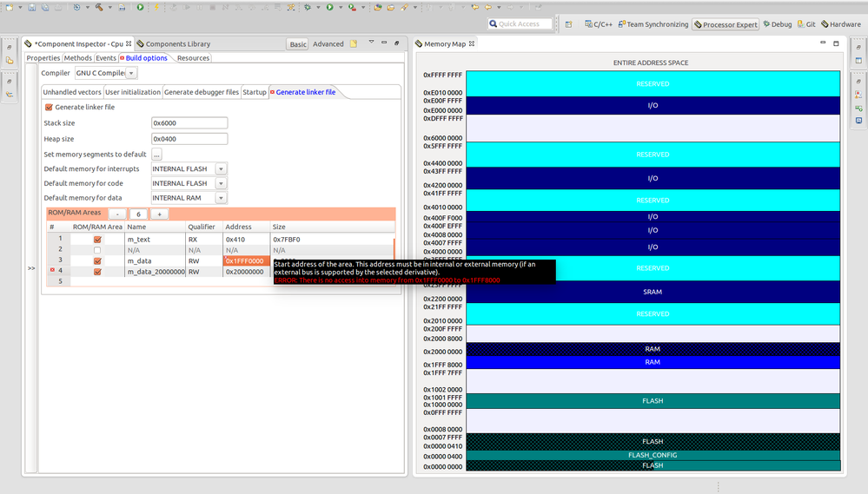Increase ROM/RAM Areas count with plus button
868x494 pixels.
[159, 214]
